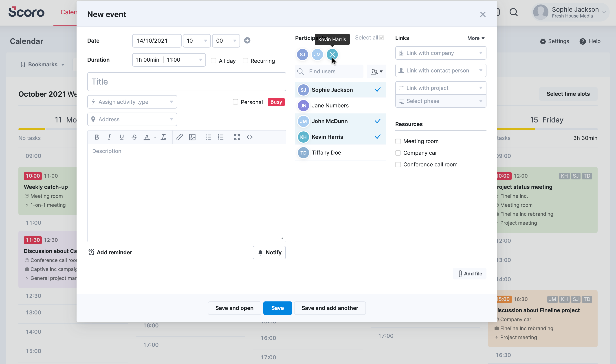Start a bulleted list
Image resolution: width=616 pixels, height=364 pixels.
[208, 137]
